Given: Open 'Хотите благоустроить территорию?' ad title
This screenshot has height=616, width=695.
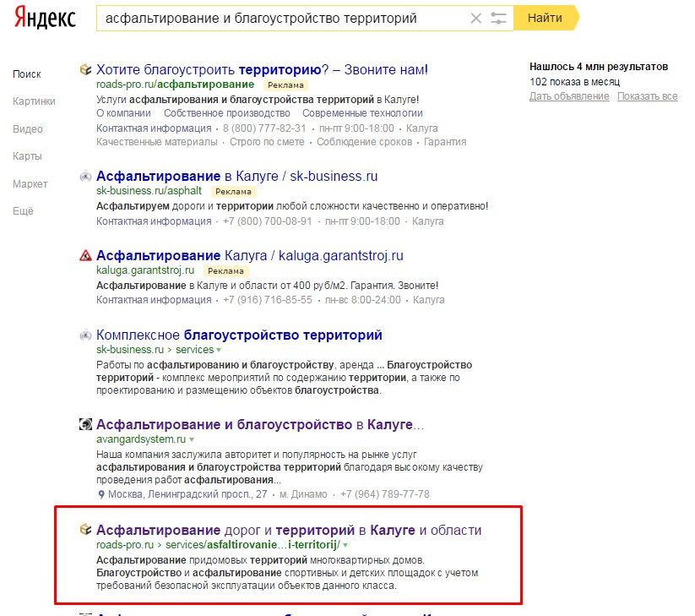Looking at the screenshot, I should [x=262, y=69].
